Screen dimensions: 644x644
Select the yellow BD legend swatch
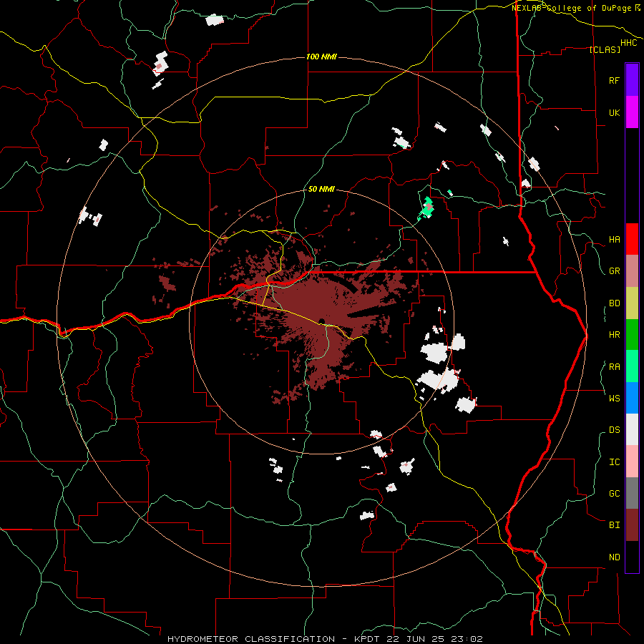tap(632, 303)
